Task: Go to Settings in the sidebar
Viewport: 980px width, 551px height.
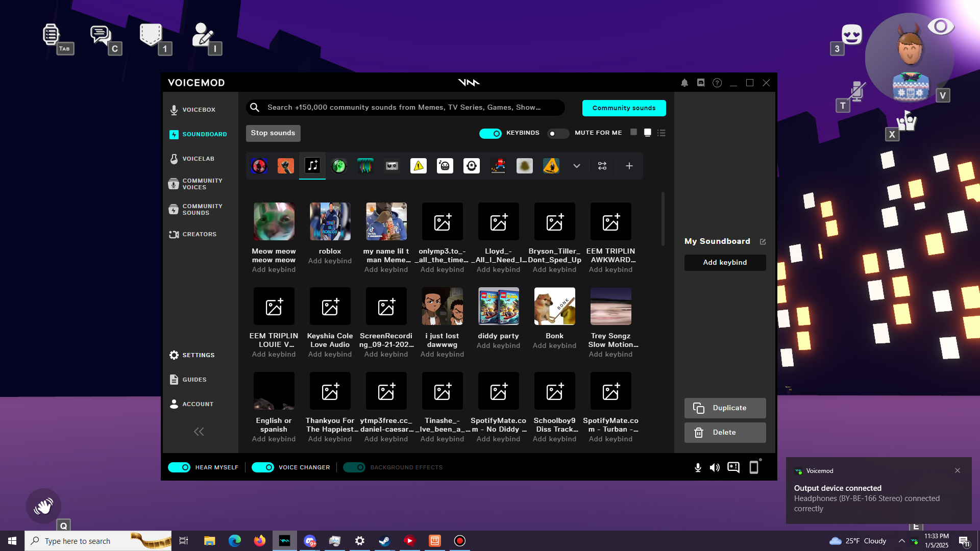Action: point(198,355)
